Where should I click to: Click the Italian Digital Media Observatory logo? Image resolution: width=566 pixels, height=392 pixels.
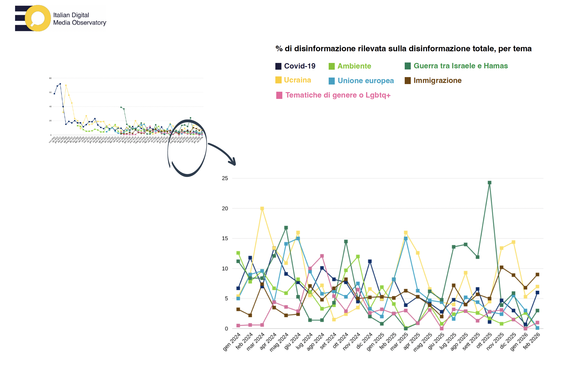point(60,18)
